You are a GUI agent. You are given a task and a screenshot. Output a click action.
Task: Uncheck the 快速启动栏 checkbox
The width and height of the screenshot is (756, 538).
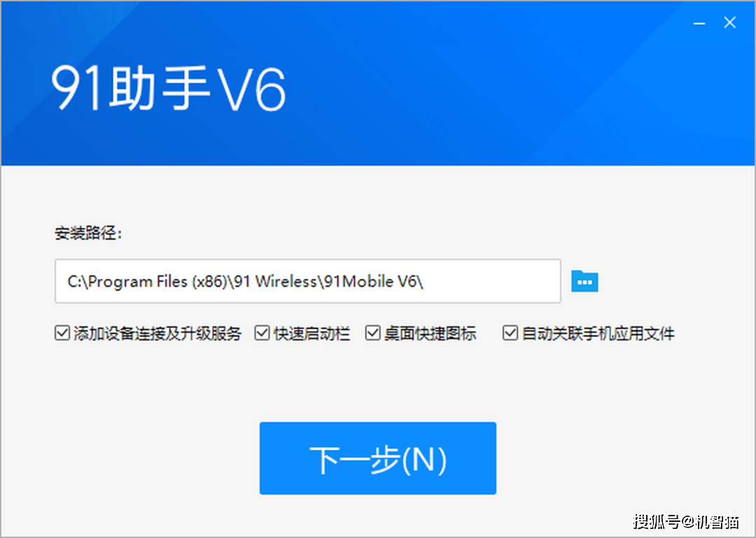[x=262, y=333]
